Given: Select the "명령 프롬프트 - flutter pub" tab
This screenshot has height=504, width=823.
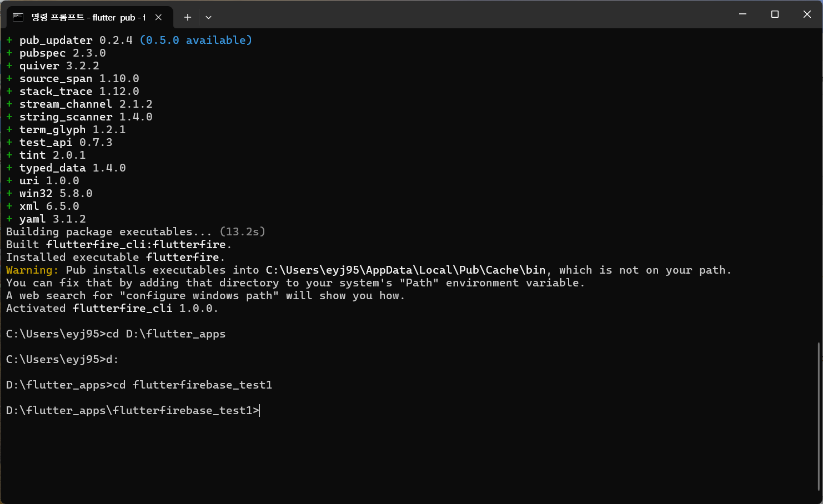Looking at the screenshot, I should (90, 17).
